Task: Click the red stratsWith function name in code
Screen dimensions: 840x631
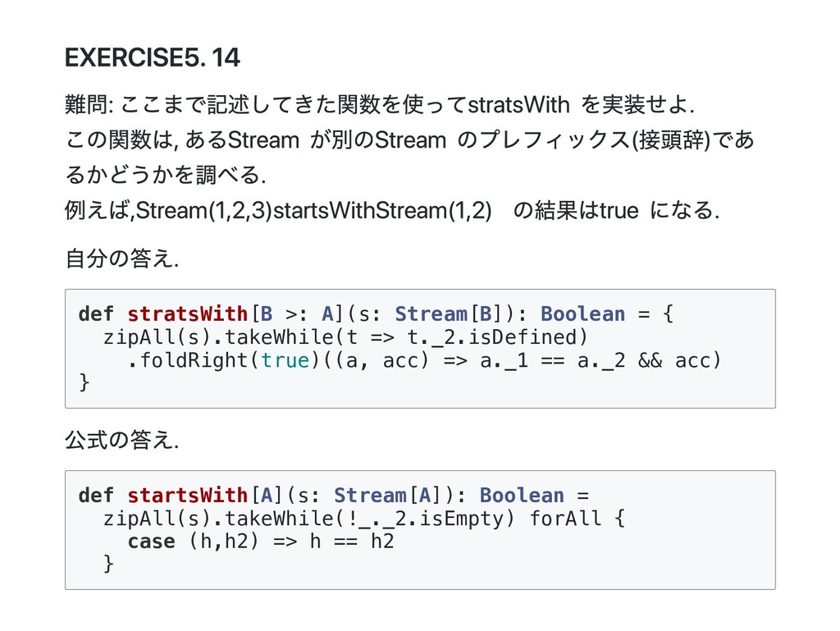Action: 187,314
